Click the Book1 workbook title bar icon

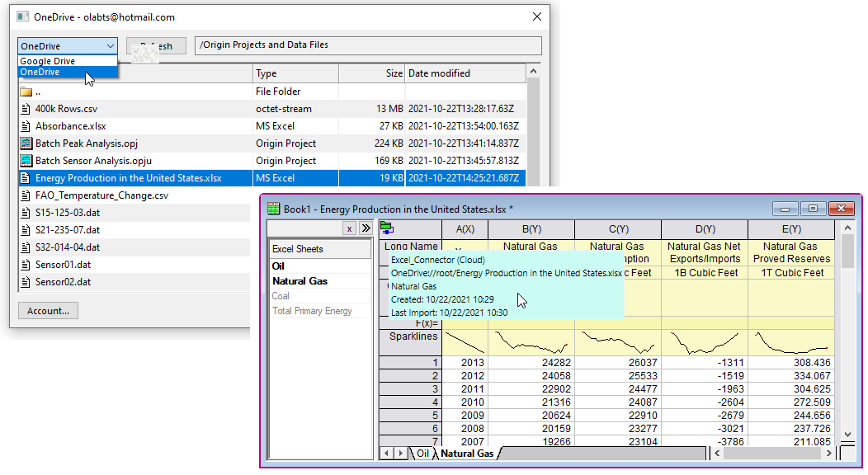click(x=273, y=209)
